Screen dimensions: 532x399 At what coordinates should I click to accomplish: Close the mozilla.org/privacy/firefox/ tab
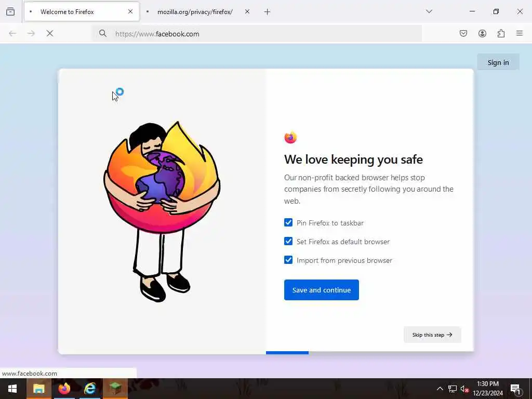(247, 11)
